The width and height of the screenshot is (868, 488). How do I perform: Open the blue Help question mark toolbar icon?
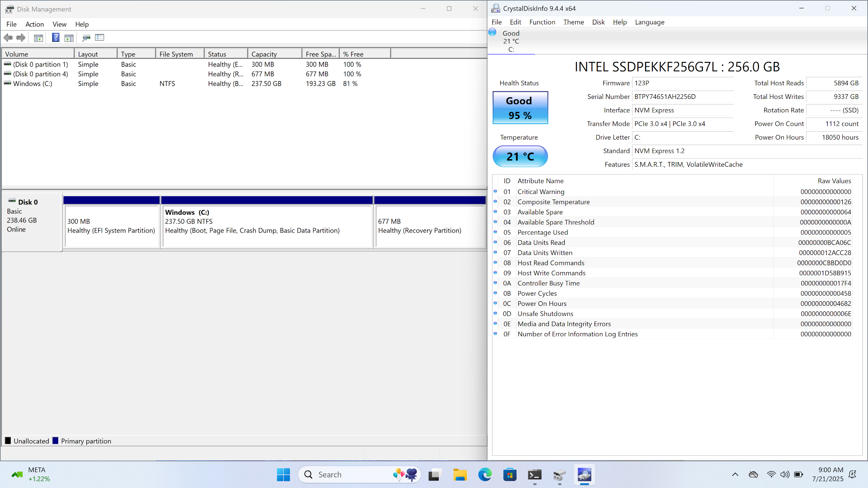[56, 37]
